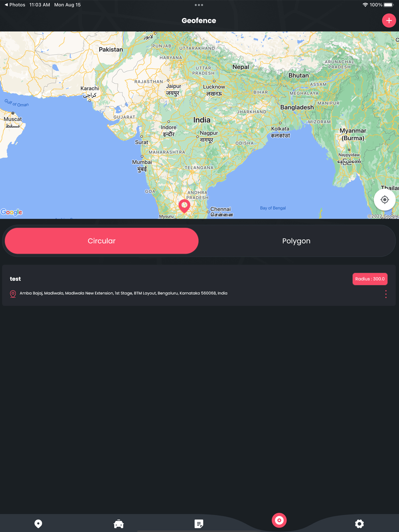Tap the red plus add geofence button

[x=389, y=21]
